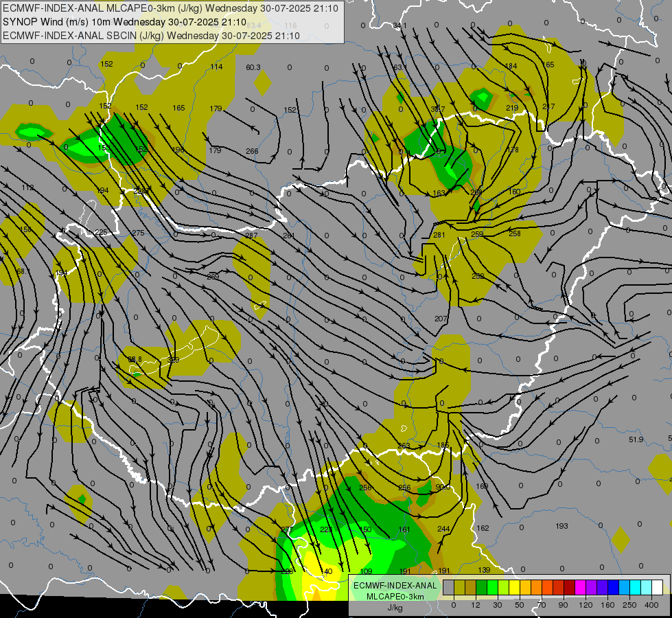Click the legend tick label '120'
Image resolution: width=672 pixels, height=618 pixels.
coord(586,605)
